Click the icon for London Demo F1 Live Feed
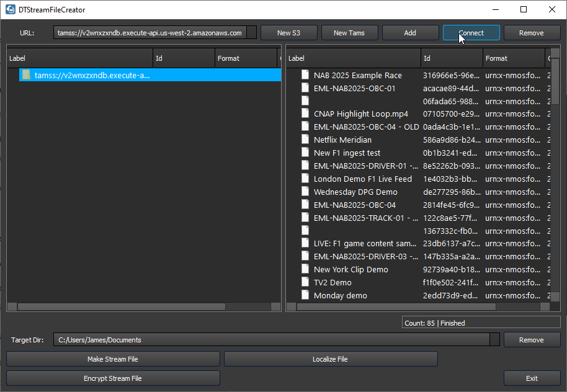567x392 pixels. (x=305, y=179)
